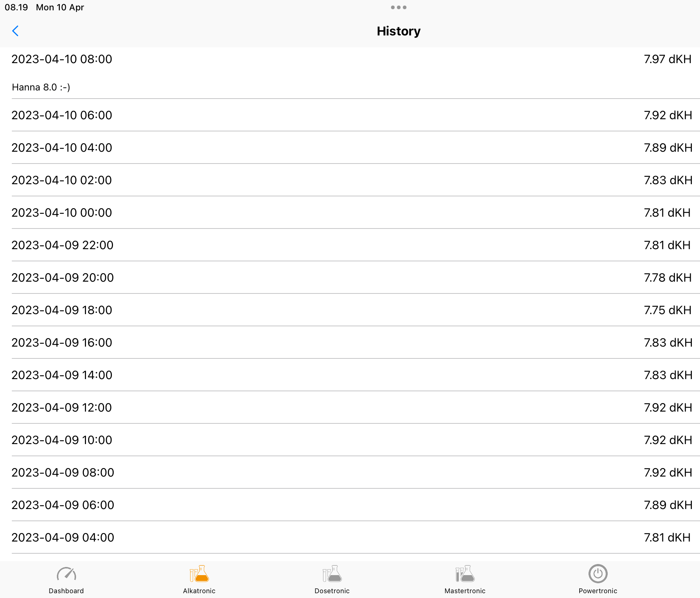
Task: Switch to the Powertronic tab label
Action: [598, 591]
